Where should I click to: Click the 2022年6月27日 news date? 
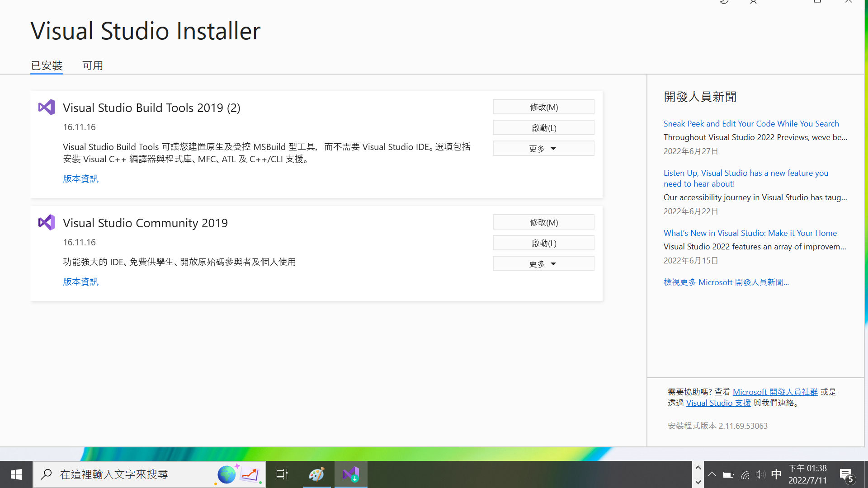pyautogui.click(x=691, y=151)
